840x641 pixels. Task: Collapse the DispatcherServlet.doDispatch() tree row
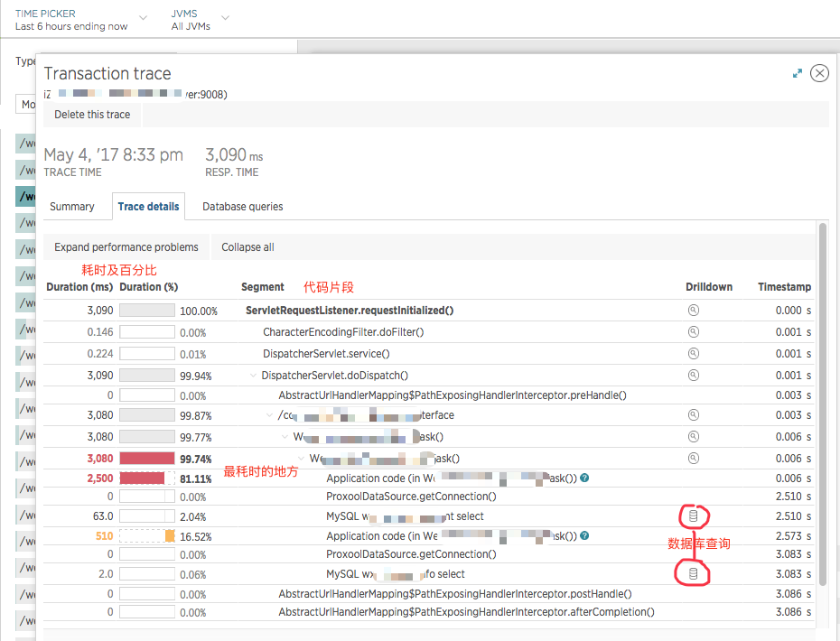253,375
